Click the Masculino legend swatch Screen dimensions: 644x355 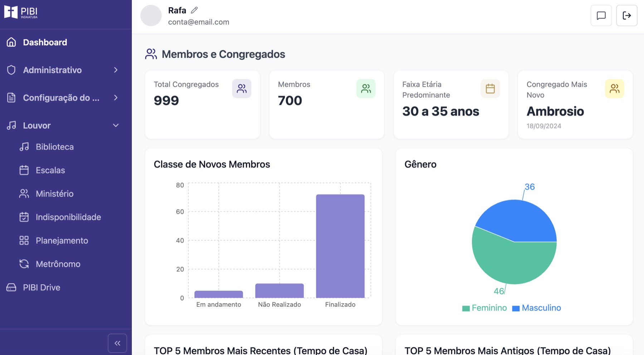516,309
